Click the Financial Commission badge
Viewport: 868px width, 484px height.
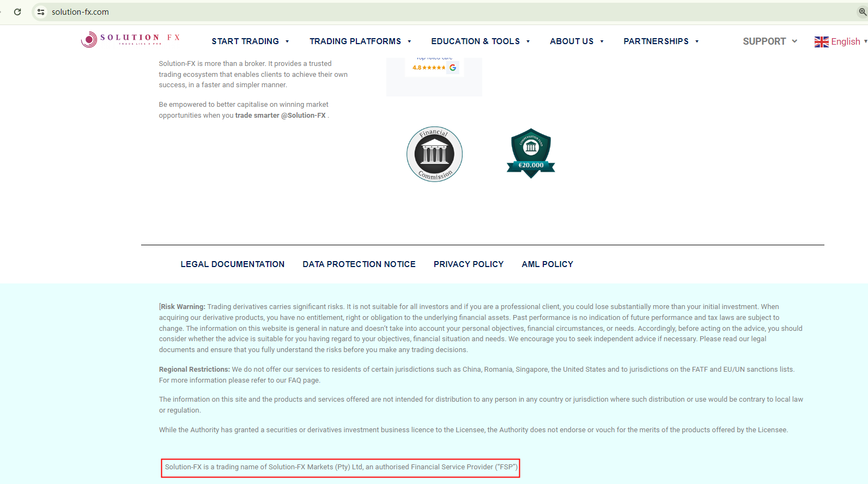(435, 154)
